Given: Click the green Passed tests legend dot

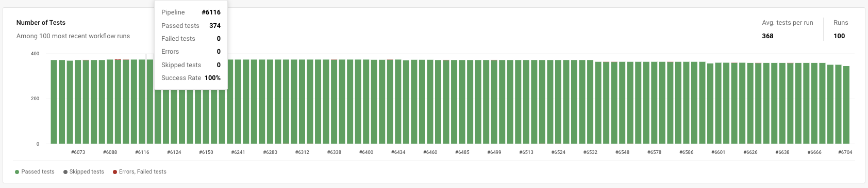Looking at the screenshot, I should [17, 172].
